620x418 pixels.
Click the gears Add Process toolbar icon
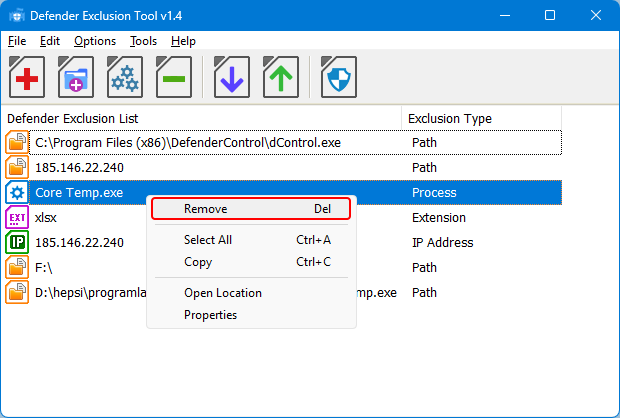125,77
